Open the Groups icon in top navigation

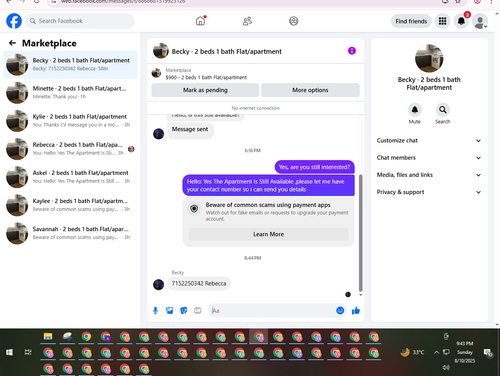coord(294,21)
